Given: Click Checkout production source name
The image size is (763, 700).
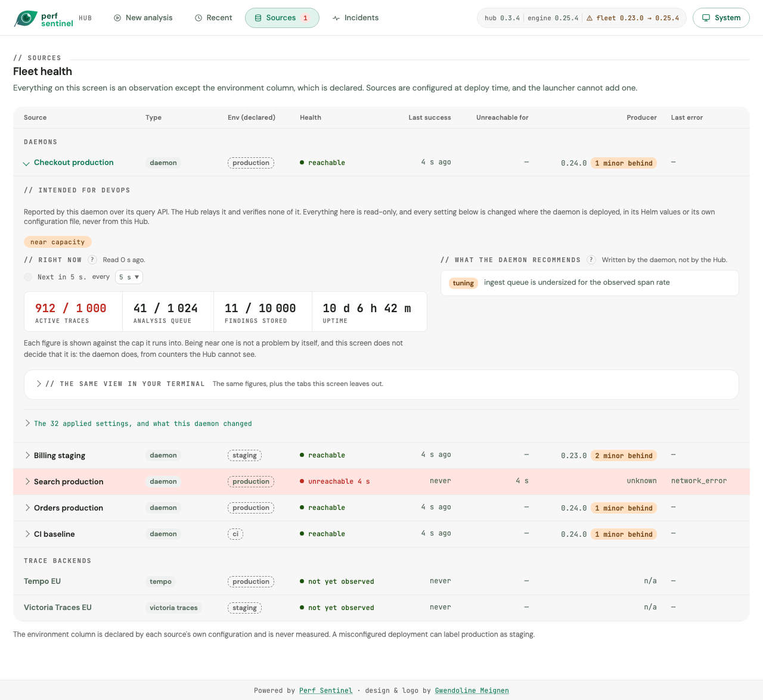Looking at the screenshot, I should coord(73,163).
